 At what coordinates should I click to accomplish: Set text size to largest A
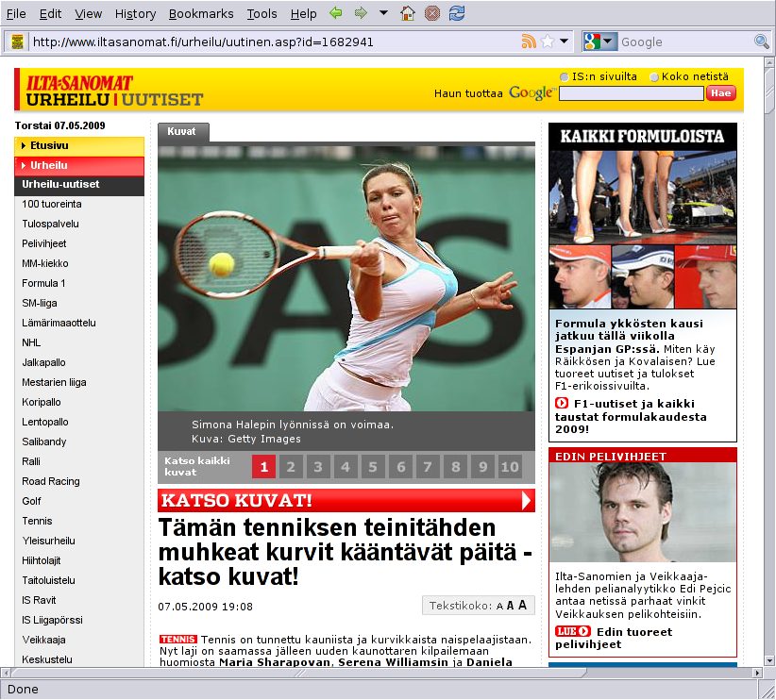523,605
